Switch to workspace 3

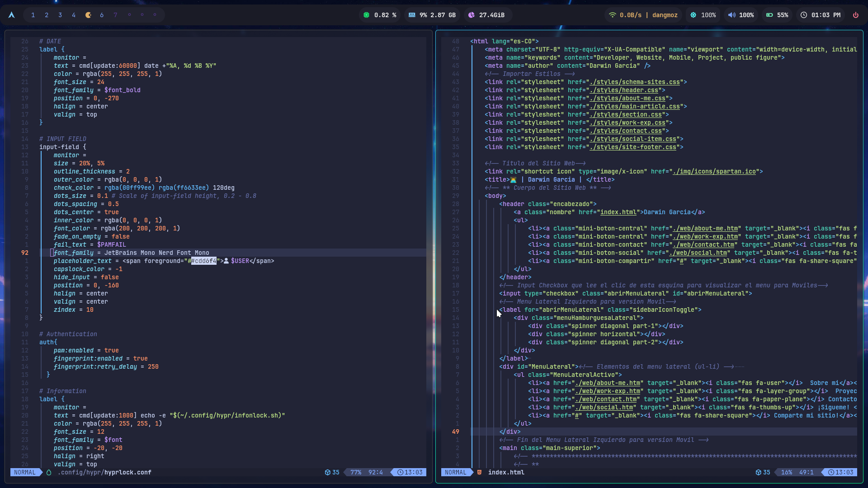[x=60, y=15]
